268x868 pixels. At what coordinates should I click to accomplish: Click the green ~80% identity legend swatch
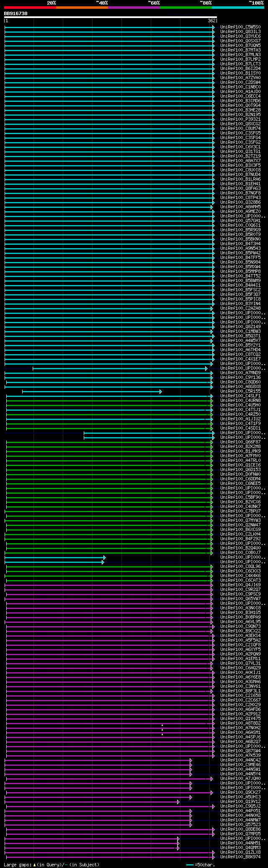186,7
